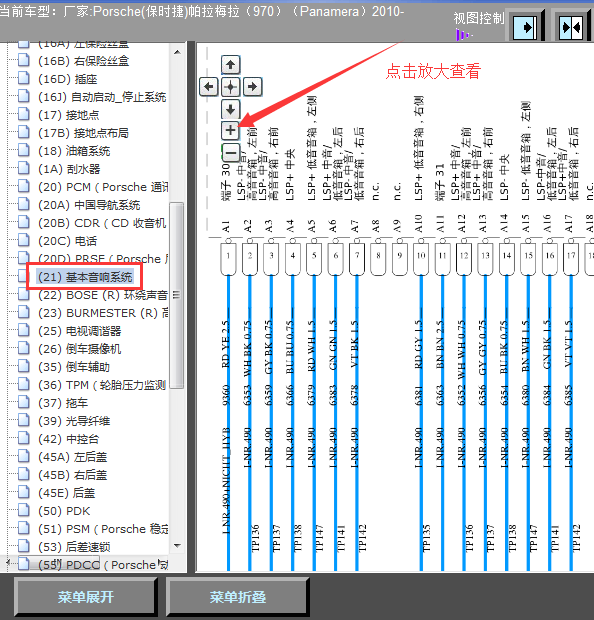This screenshot has height=620, width=594.
Task: Select (20D) PRSE Porsche entry
Action: (x=103, y=259)
